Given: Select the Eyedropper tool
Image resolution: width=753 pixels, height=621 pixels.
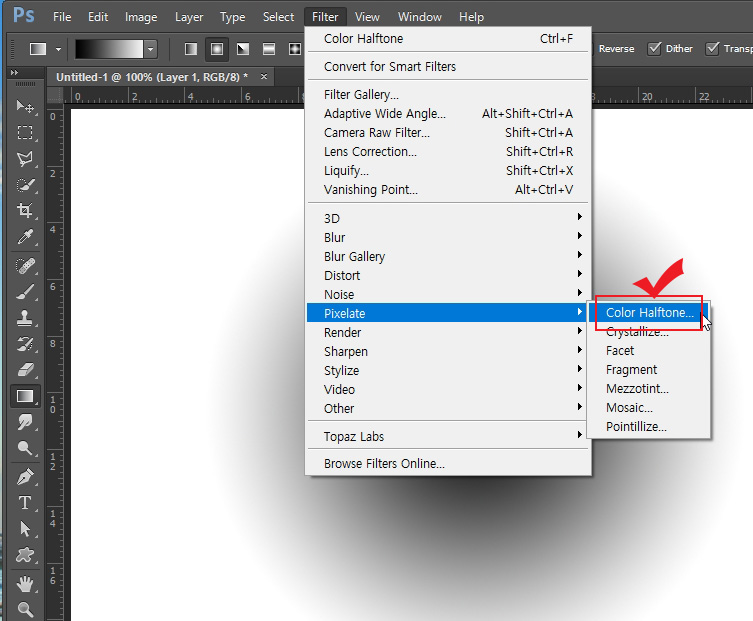Looking at the screenshot, I should click(x=25, y=237).
